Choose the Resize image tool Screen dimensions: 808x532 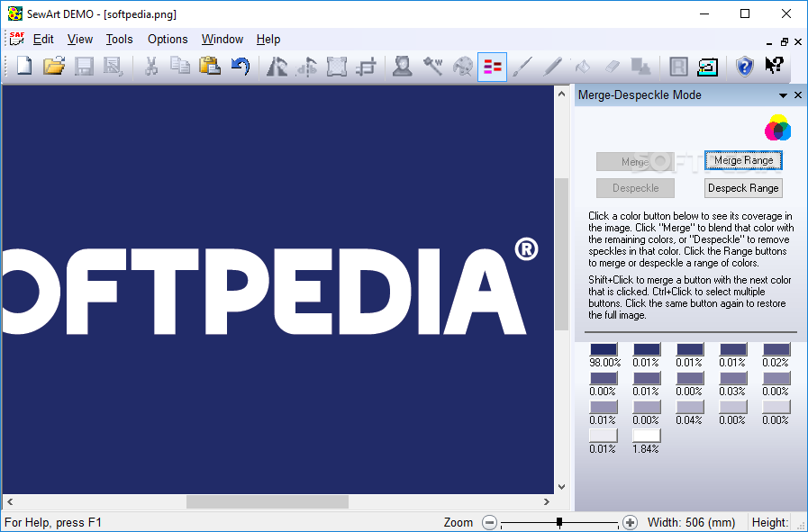click(337, 67)
